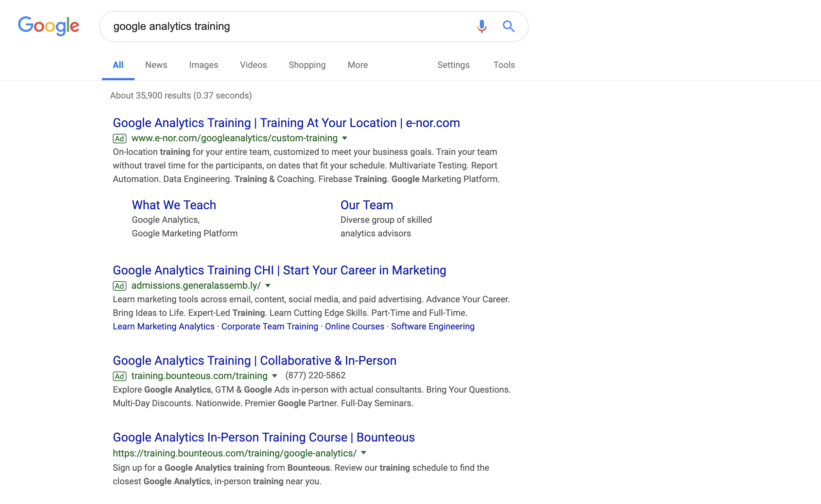Switch to the Shopping tab
The width and height of the screenshot is (821, 504).
point(307,65)
